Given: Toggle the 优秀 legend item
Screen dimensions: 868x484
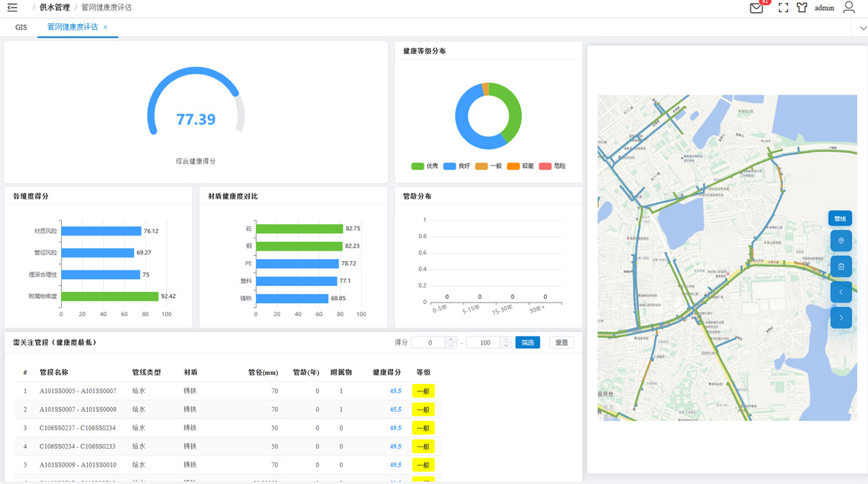Looking at the screenshot, I should [x=425, y=166].
